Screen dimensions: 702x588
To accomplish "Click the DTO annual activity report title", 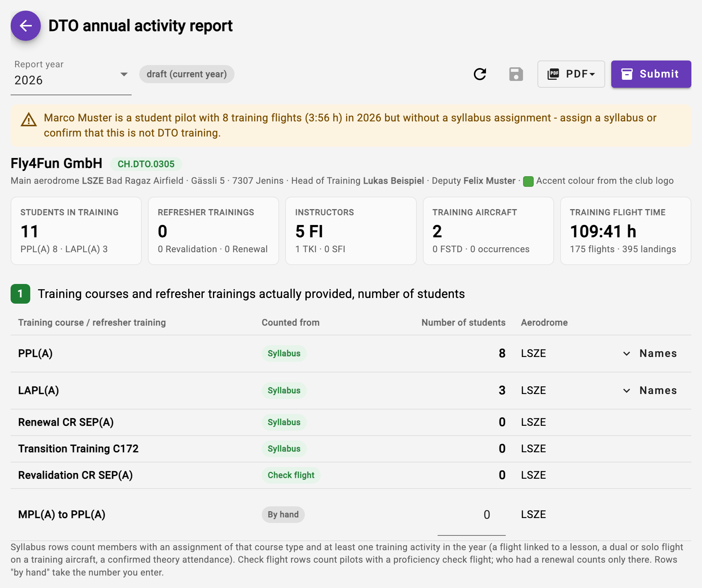I will pyautogui.click(x=140, y=26).
